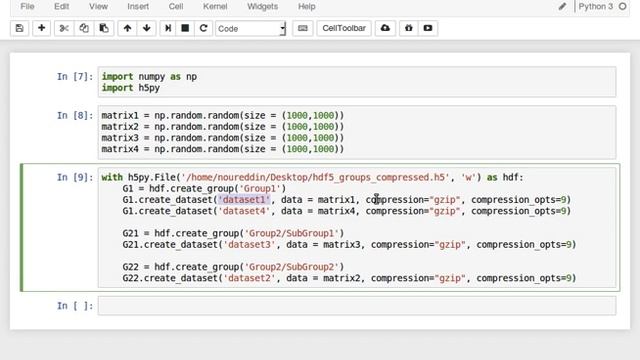
Task: Move selected cell up arrow
Action: click(127, 28)
